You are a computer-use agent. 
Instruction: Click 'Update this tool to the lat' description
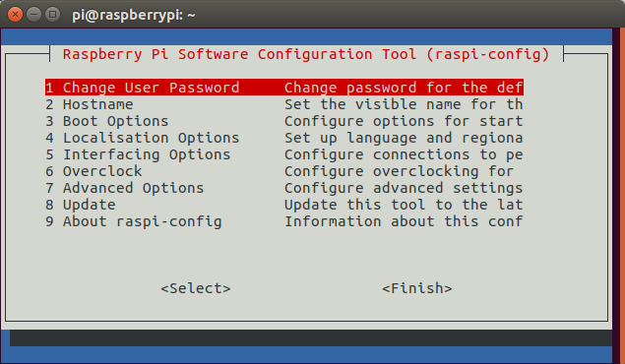[x=404, y=205]
